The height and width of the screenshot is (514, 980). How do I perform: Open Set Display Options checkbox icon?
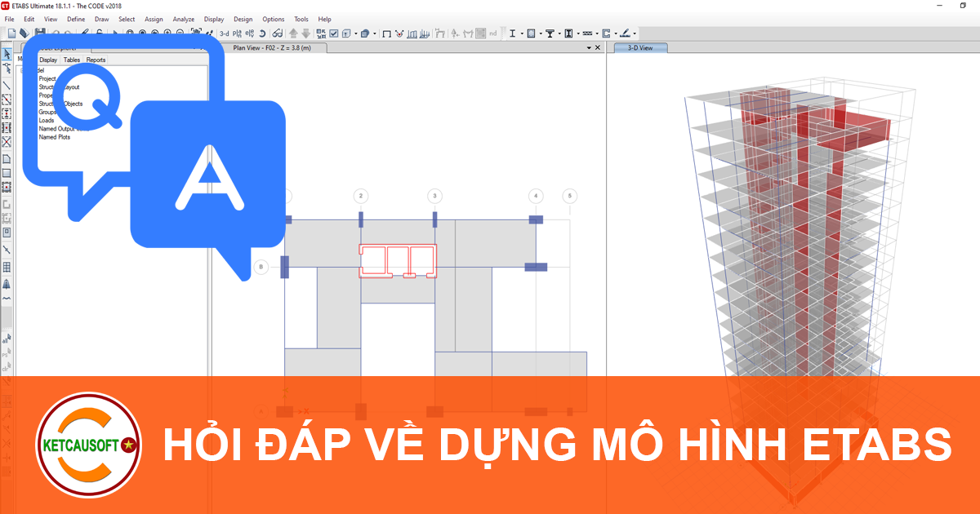(333, 33)
